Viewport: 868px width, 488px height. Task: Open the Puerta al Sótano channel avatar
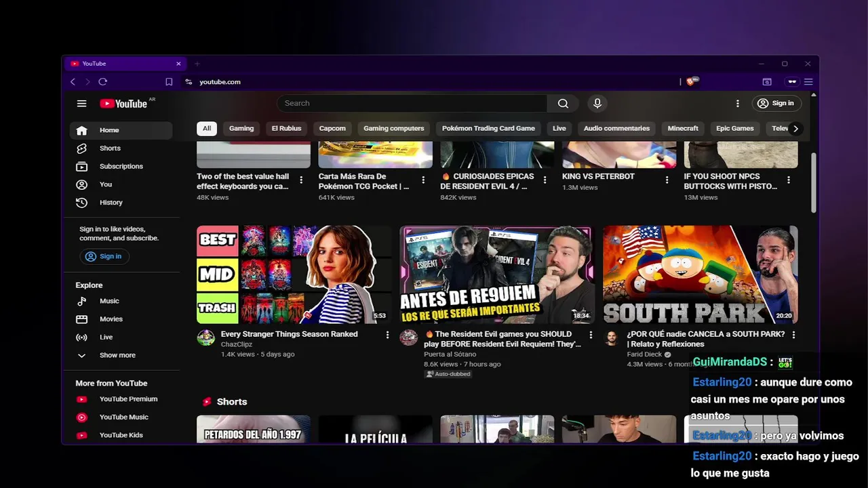[408, 338]
